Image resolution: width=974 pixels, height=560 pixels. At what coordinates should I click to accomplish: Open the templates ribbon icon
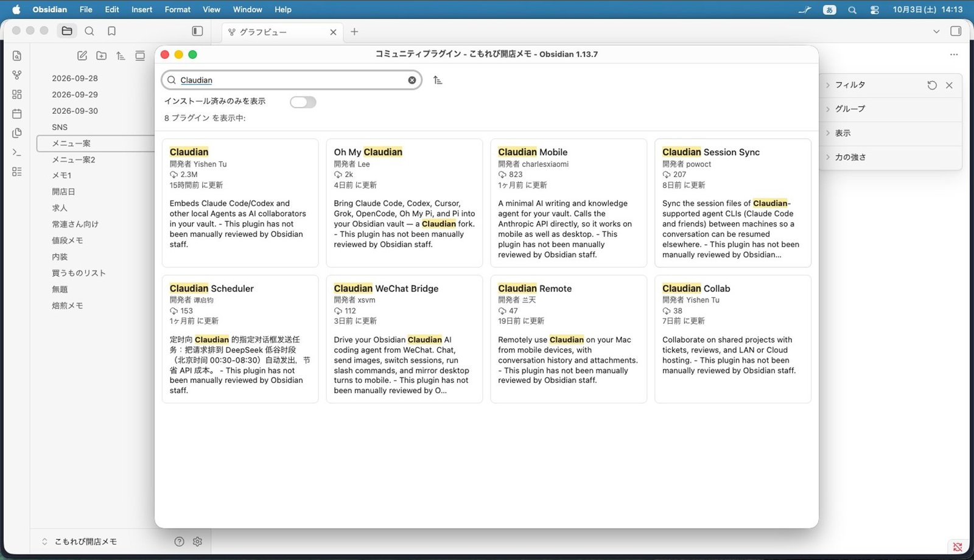click(x=17, y=133)
